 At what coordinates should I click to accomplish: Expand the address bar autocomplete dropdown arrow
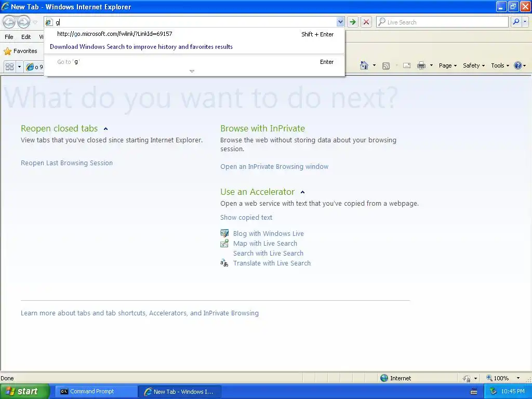coord(340,22)
